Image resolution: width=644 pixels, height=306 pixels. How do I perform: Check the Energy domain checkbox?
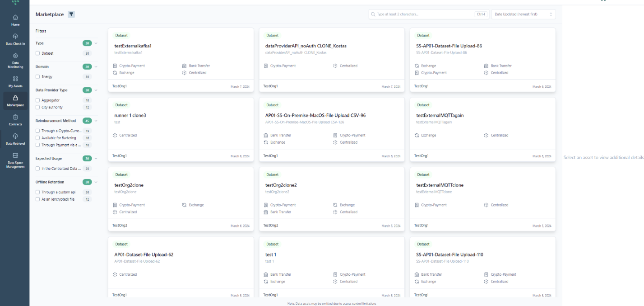point(38,77)
